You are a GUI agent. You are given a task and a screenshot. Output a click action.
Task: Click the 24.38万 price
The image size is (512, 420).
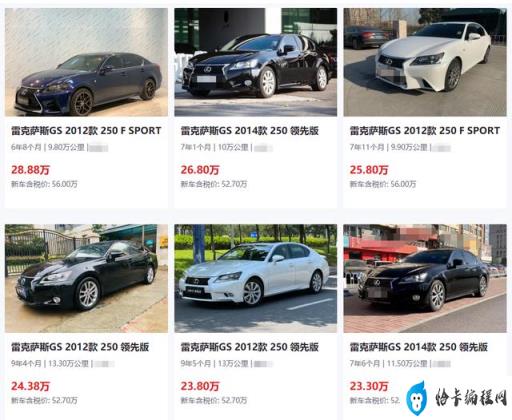(30, 386)
